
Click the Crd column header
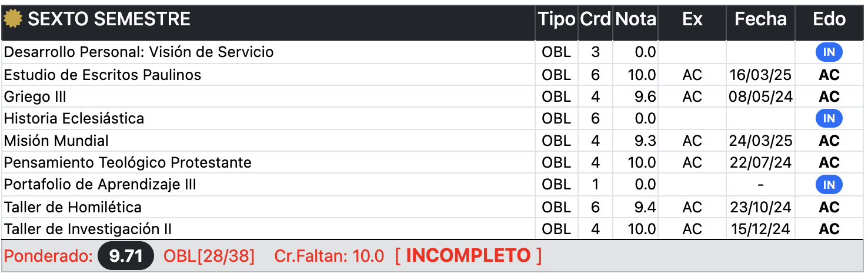tap(595, 19)
